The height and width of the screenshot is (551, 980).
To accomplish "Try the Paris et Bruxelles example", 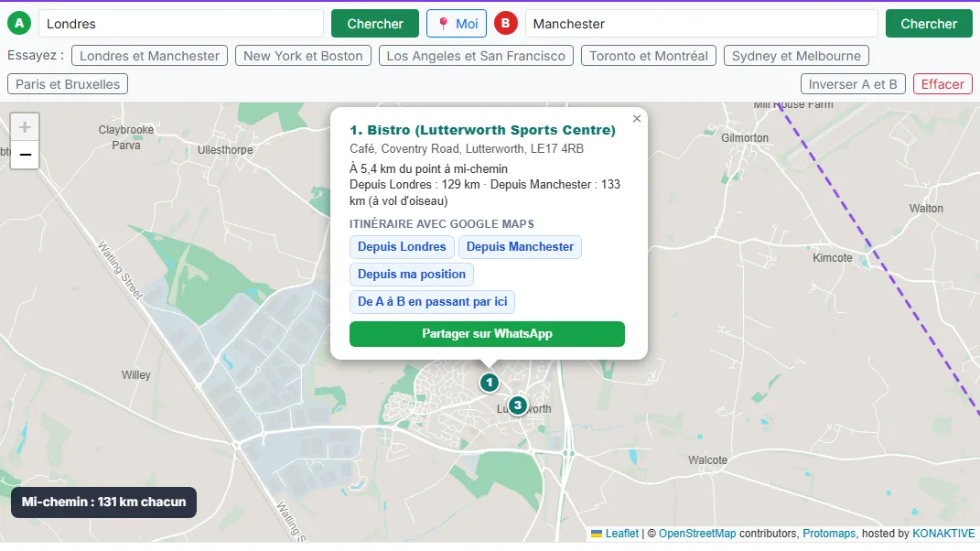I will 68,84.
